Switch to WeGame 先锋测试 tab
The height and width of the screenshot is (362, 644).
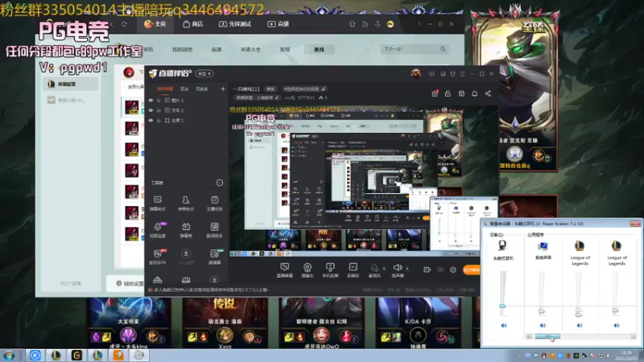(235, 24)
